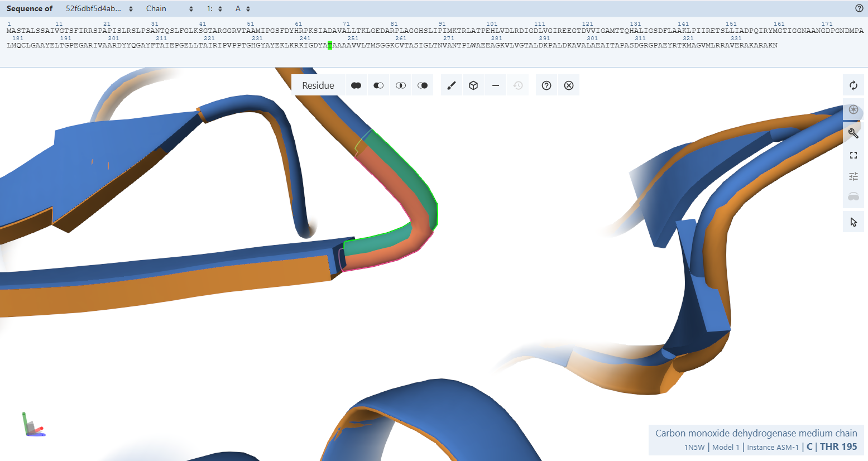Open selection help question mark in toolbar

(546, 85)
